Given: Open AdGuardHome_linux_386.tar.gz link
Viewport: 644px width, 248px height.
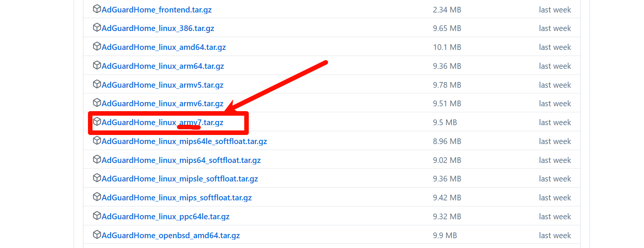Looking at the screenshot, I should pyautogui.click(x=158, y=28).
